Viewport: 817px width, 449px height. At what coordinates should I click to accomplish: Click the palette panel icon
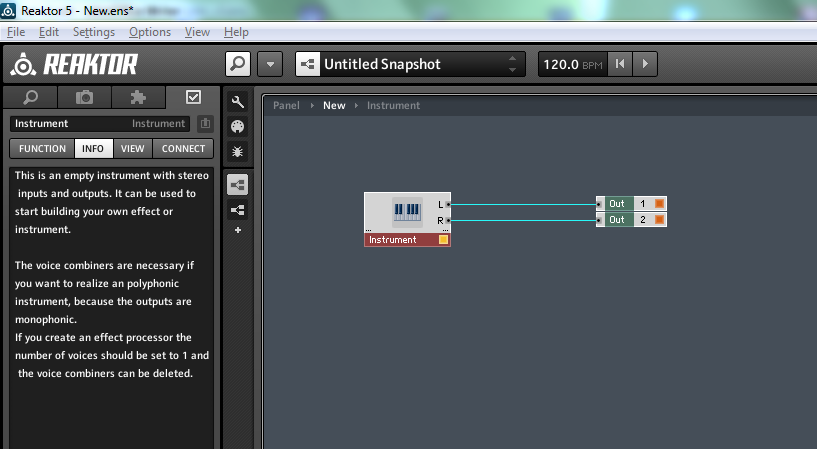click(238, 127)
